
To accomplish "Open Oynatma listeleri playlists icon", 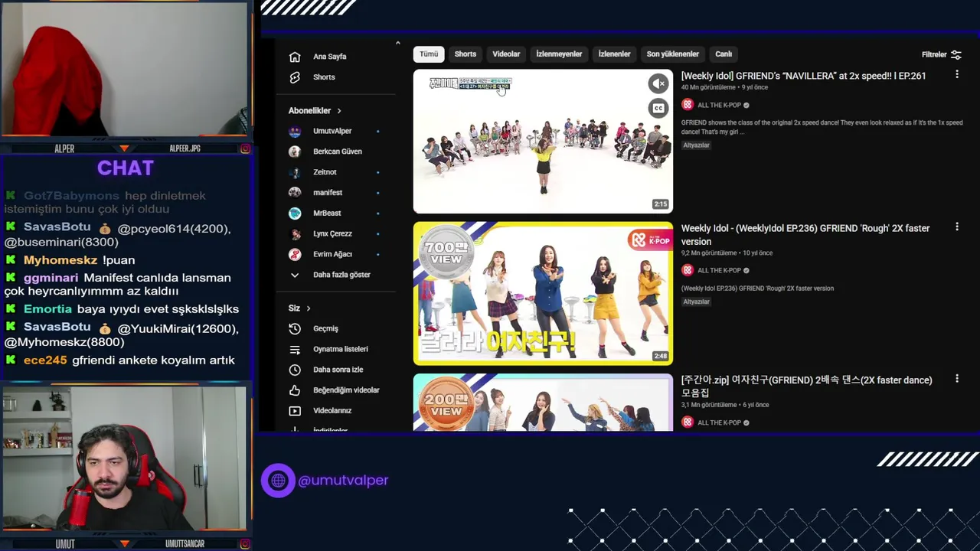I will (295, 349).
